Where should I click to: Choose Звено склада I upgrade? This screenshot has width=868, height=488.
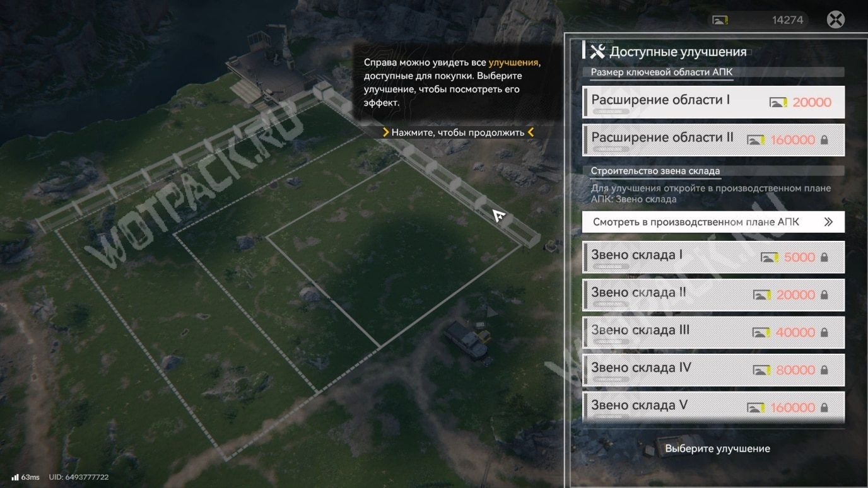[x=713, y=257]
